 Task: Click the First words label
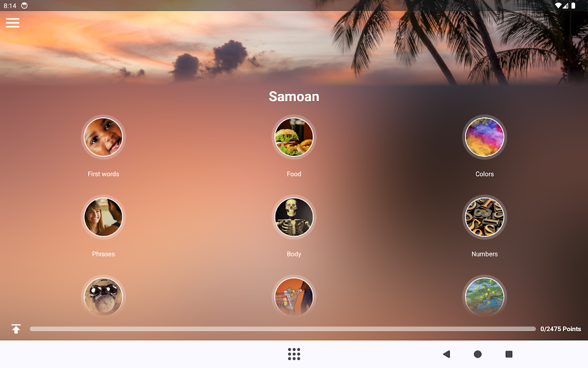103,174
